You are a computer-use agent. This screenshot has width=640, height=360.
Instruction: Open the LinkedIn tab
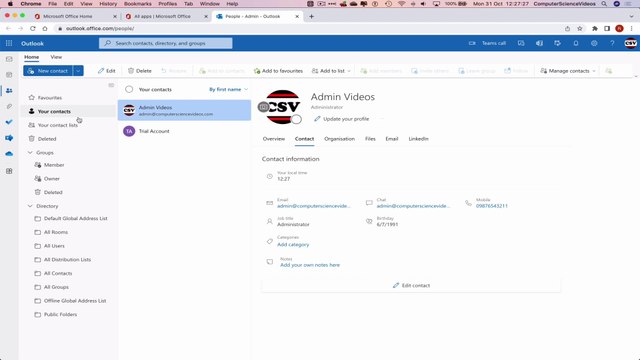418,139
